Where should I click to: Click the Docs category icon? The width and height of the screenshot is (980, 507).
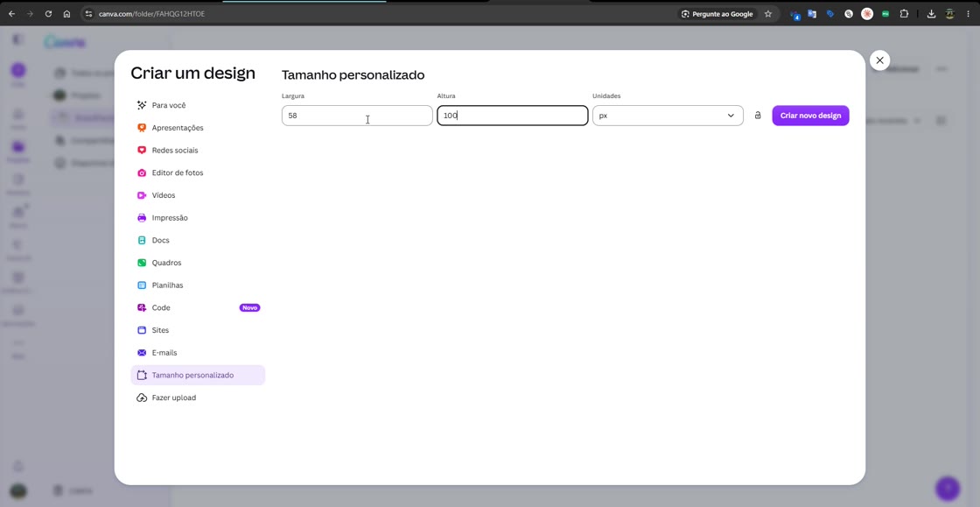(x=142, y=240)
